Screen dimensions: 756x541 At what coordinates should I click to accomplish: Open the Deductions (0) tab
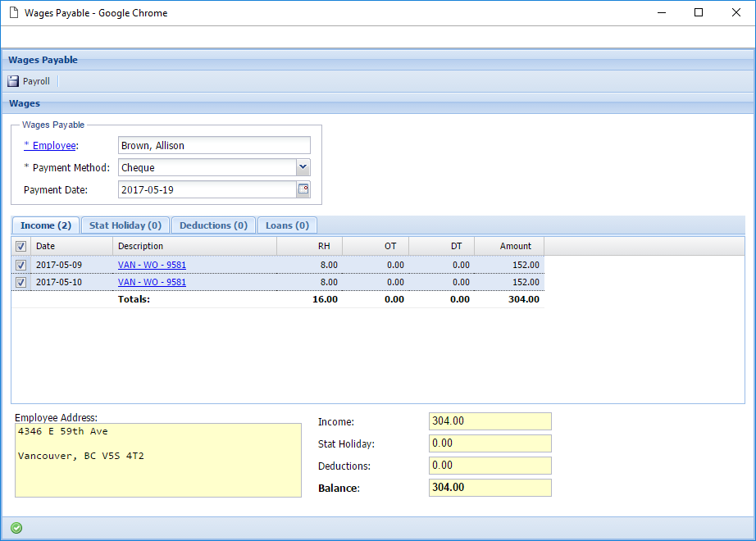(213, 225)
